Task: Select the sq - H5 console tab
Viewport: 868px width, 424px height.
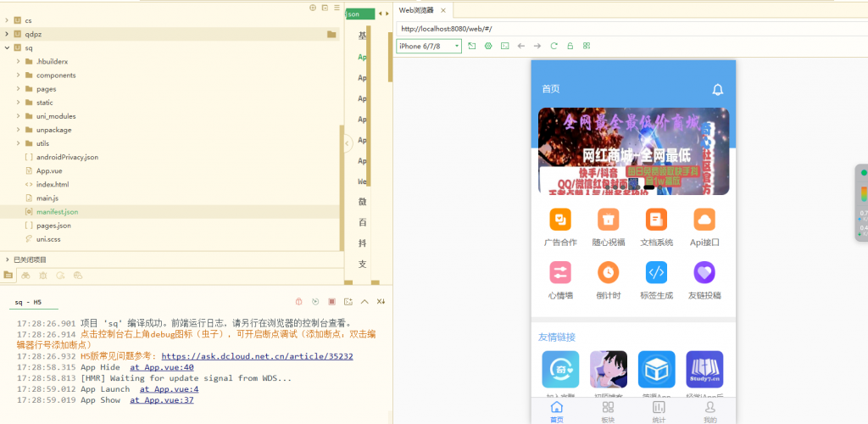Action: (28, 302)
